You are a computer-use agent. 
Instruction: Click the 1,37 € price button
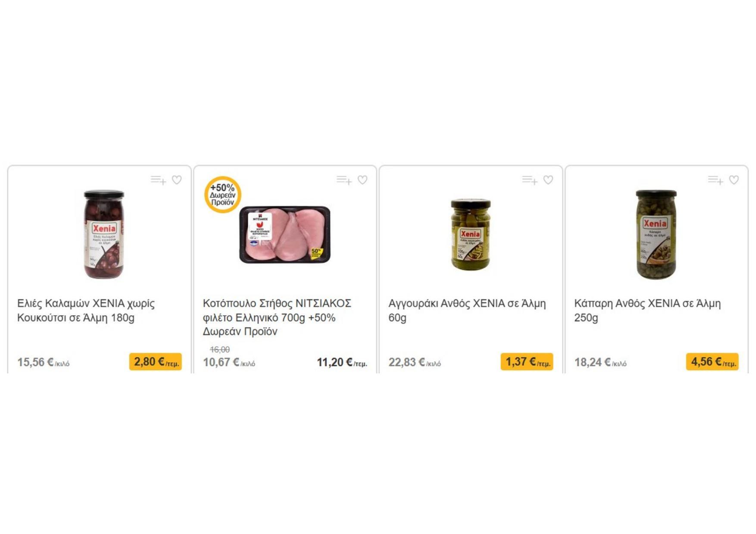click(527, 362)
